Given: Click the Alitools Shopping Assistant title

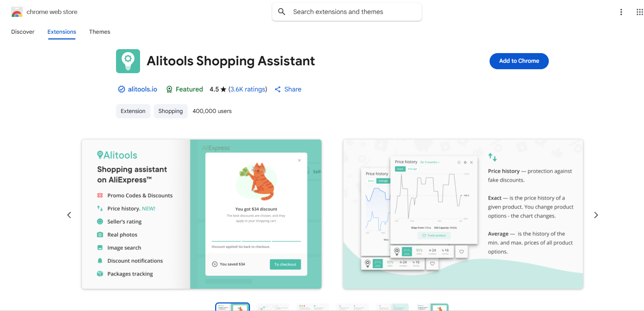Looking at the screenshot, I should [x=231, y=61].
